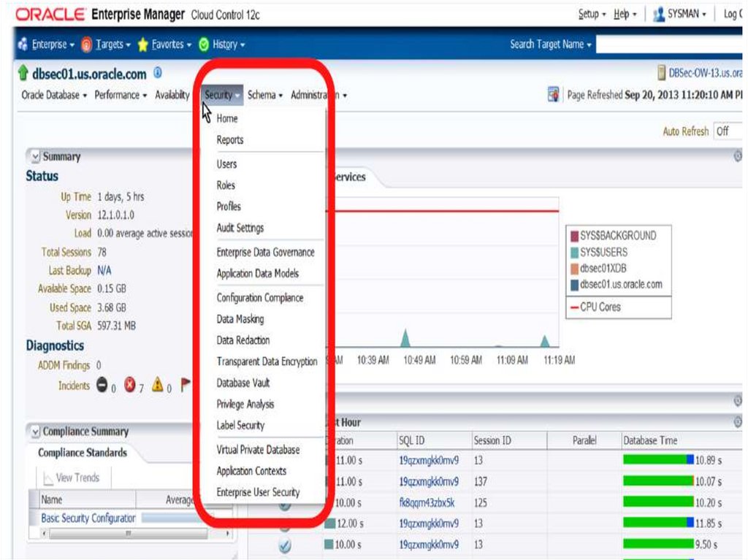Open the Schema menu

click(x=264, y=95)
